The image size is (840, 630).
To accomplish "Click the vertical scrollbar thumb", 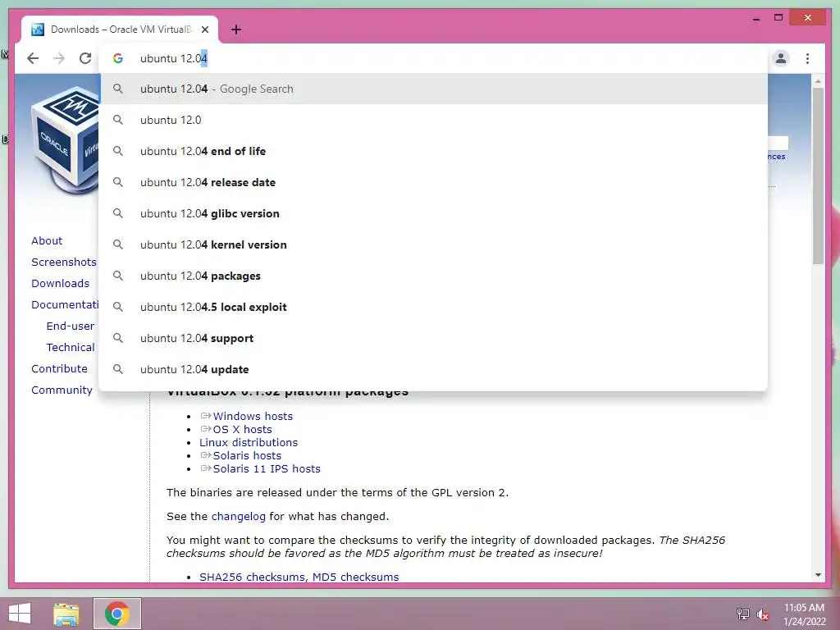I will [818, 176].
